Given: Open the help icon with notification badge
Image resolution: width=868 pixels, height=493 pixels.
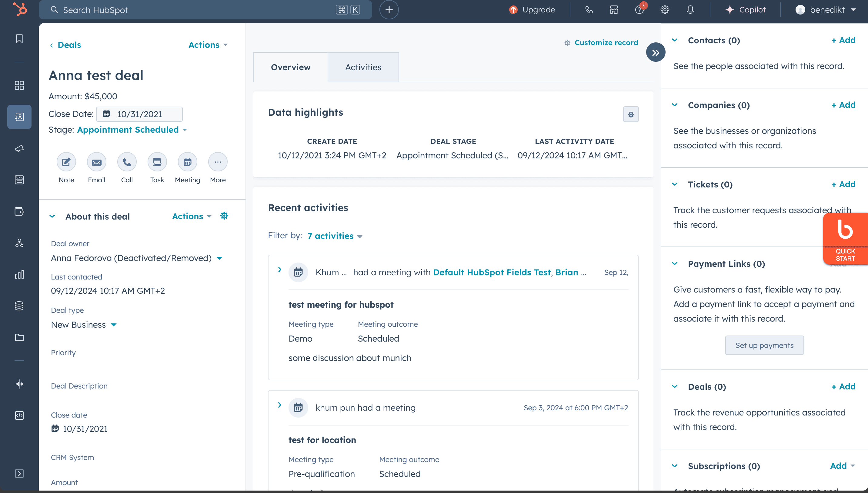Looking at the screenshot, I should [640, 9].
